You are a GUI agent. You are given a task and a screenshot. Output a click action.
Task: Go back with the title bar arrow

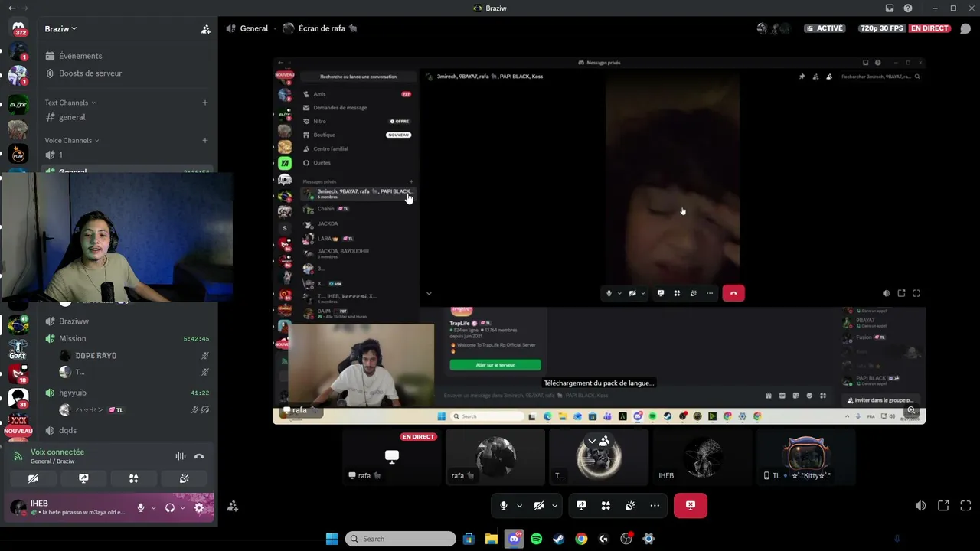(11, 8)
